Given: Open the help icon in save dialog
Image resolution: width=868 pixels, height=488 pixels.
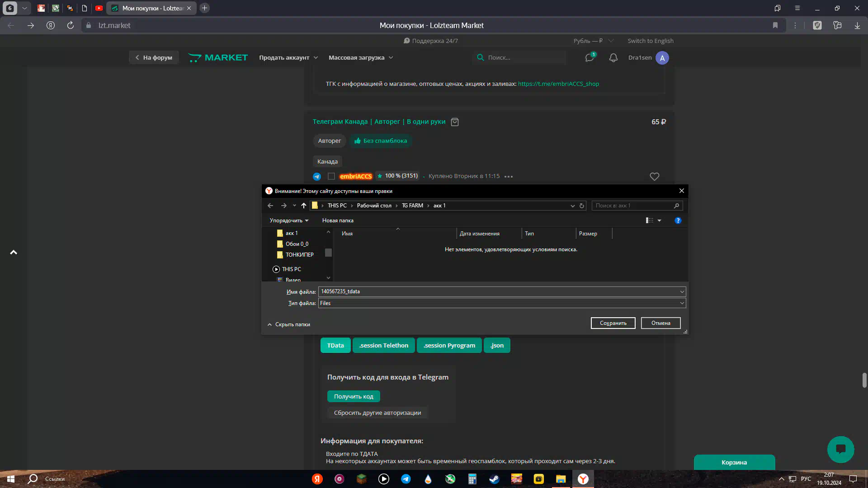Looking at the screenshot, I should point(678,221).
